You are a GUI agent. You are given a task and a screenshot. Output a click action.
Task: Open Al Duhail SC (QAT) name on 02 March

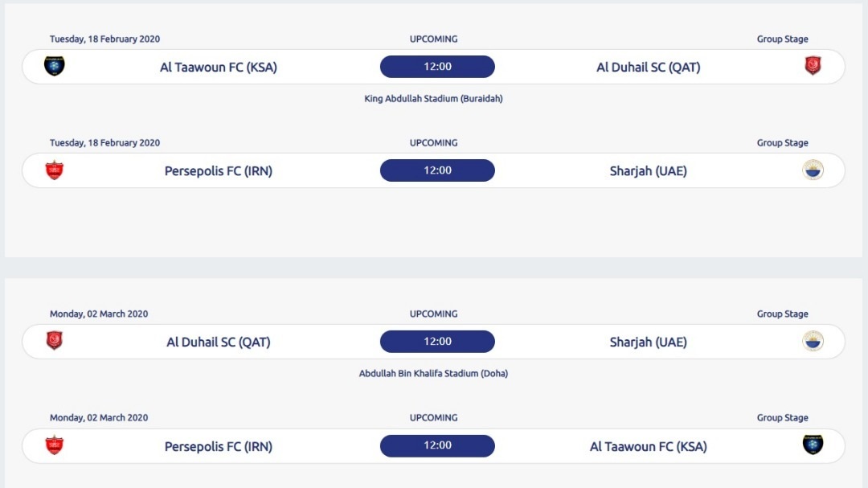(219, 342)
